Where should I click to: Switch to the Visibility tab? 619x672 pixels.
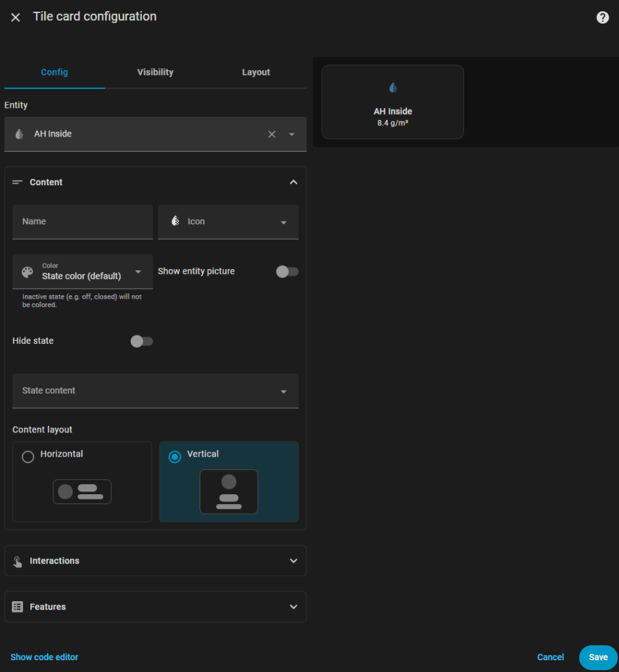point(155,72)
